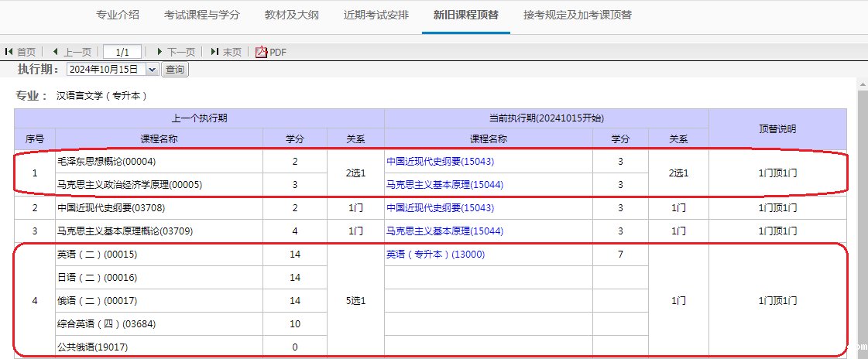Open 考试课程与学分 tab

pyautogui.click(x=202, y=15)
